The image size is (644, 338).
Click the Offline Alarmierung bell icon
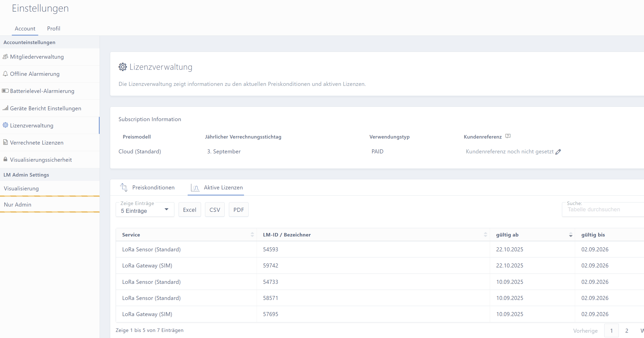5,74
